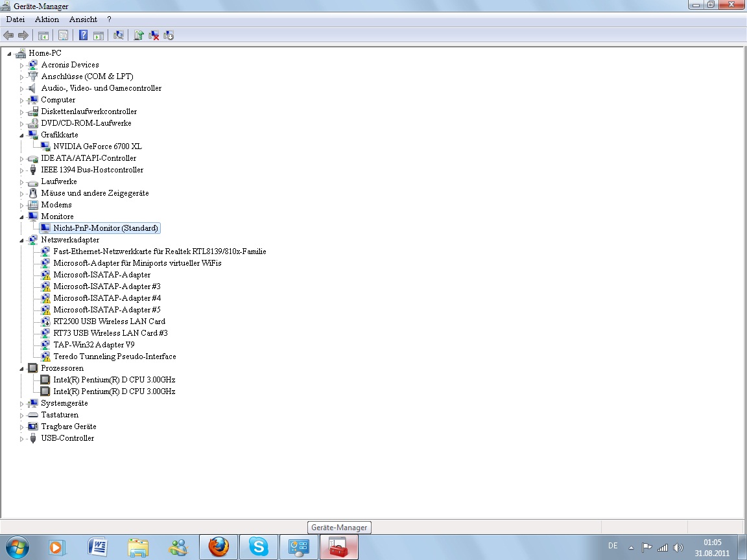Toggle the console tree pane icon
The width and height of the screenshot is (747, 560).
tap(43, 35)
